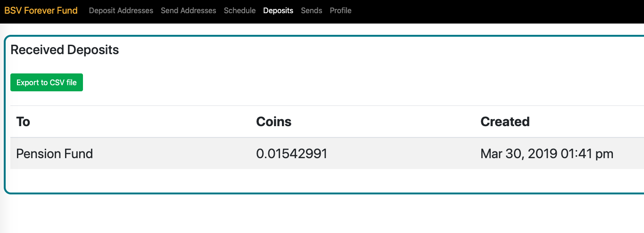
Task: Open the Deposit Addresses page
Action: pyautogui.click(x=121, y=10)
